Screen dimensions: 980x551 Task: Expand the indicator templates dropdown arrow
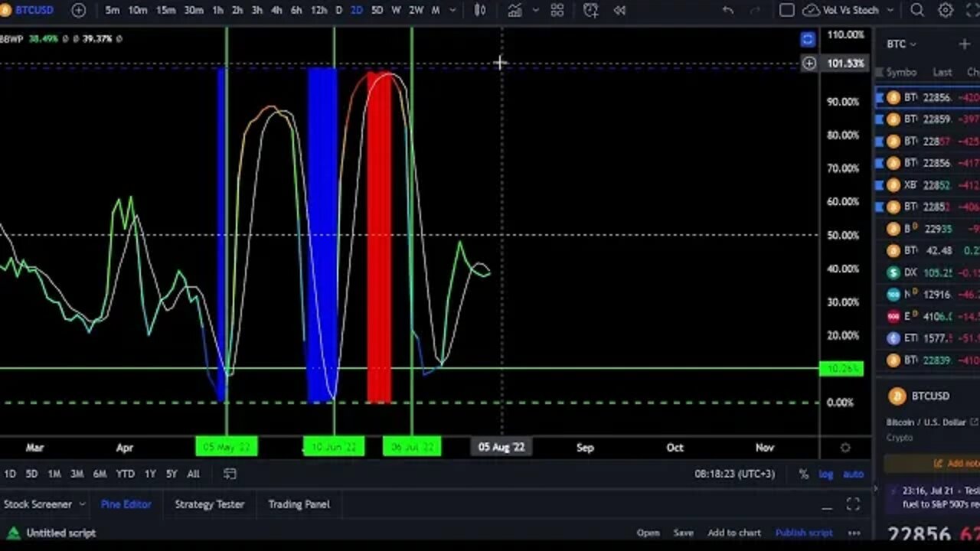coord(535,10)
